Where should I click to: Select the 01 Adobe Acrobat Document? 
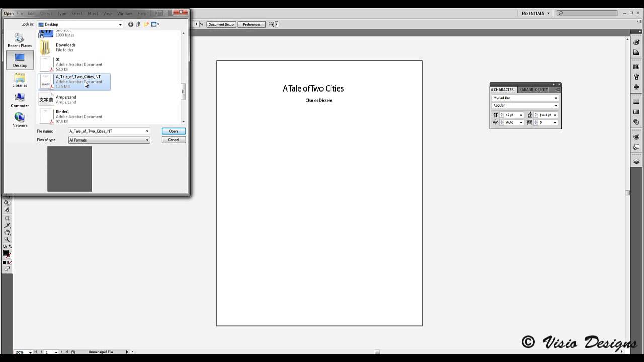(x=74, y=64)
